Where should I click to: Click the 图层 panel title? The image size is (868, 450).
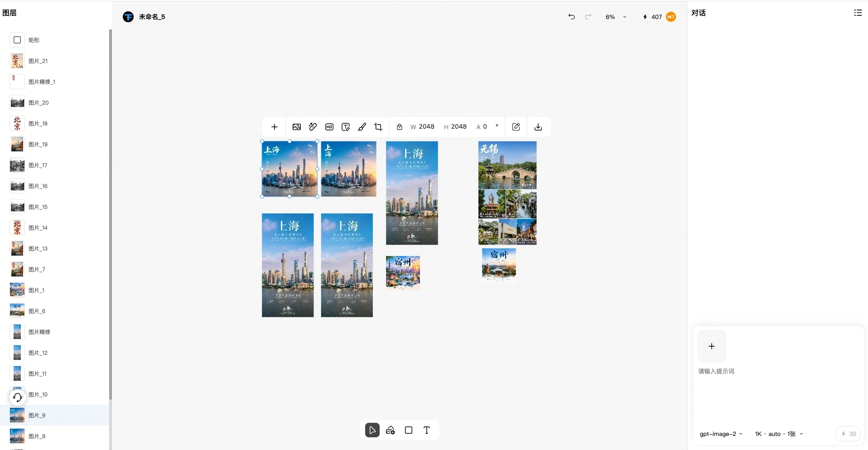(x=10, y=13)
